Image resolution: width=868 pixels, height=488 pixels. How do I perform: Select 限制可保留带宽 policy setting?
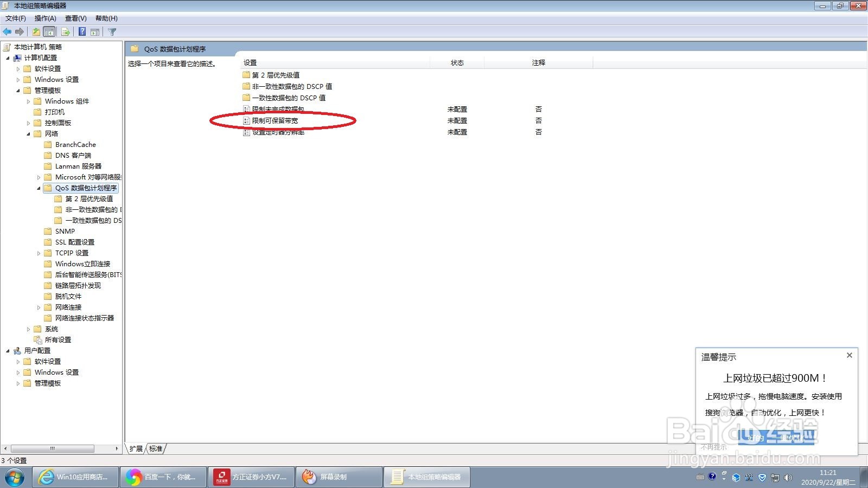(275, 120)
